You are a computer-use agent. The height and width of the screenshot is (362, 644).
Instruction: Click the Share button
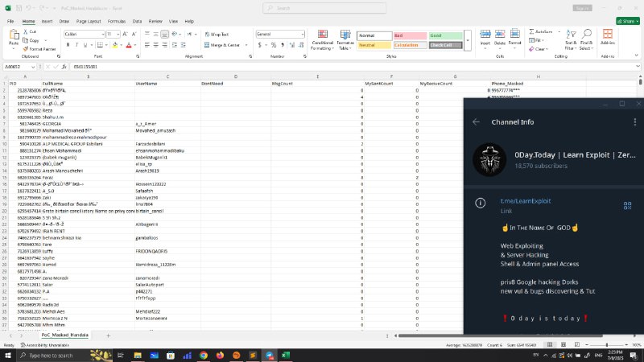click(x=628, y=21)
